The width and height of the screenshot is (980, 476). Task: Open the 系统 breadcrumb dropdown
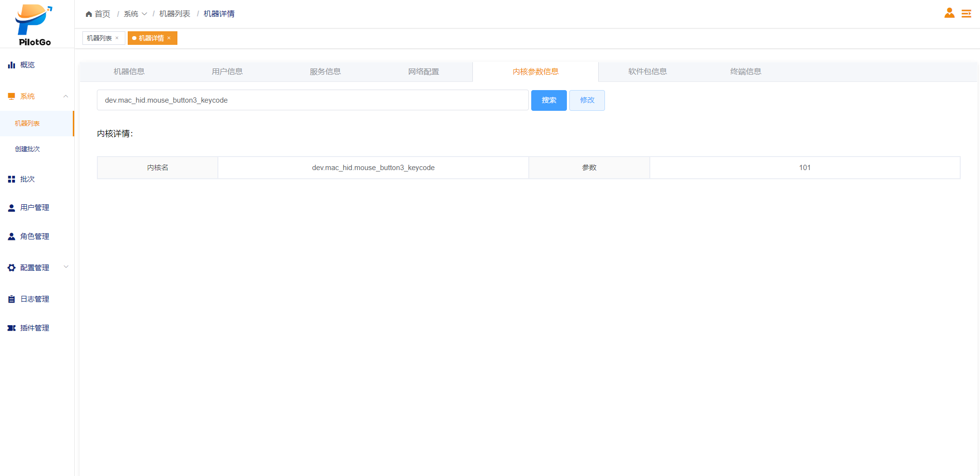coord(135,14)
